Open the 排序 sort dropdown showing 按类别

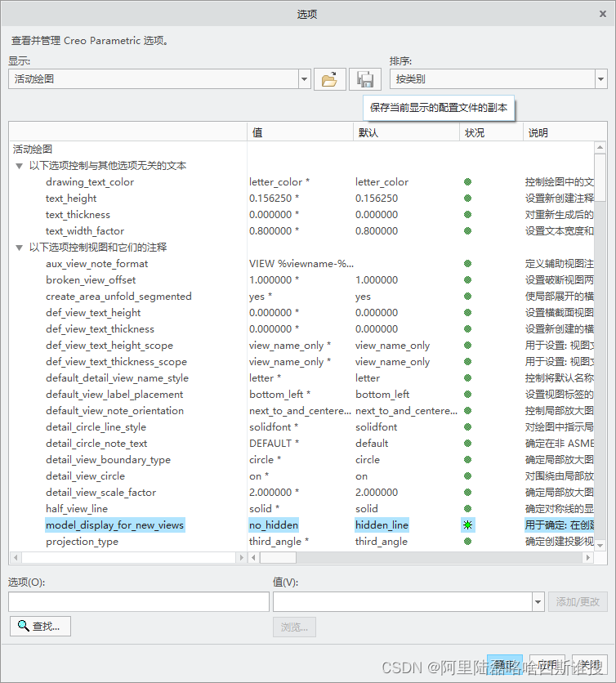coord(601,79)
